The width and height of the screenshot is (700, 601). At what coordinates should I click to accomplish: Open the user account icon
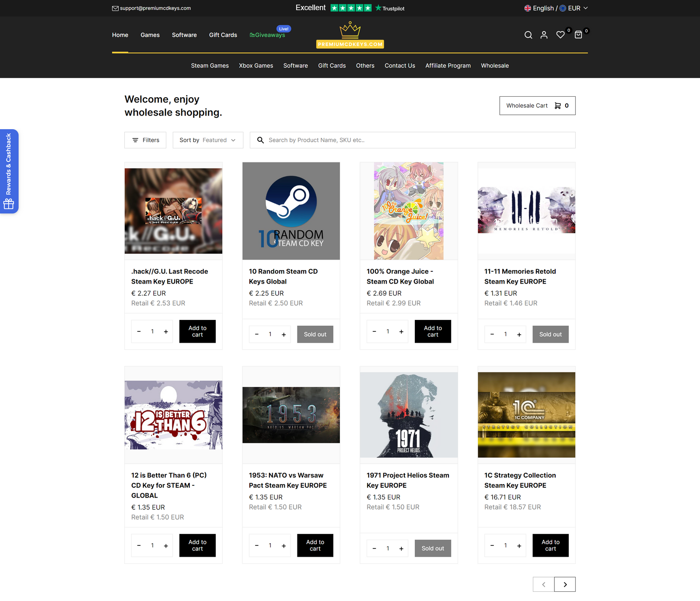(x=544, y=35)
